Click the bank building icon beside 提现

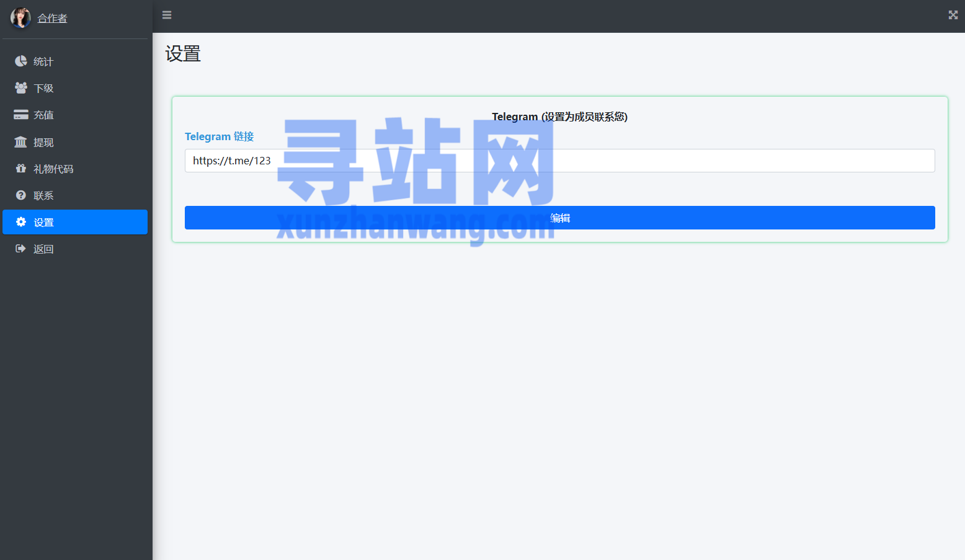tap(20, 142)
